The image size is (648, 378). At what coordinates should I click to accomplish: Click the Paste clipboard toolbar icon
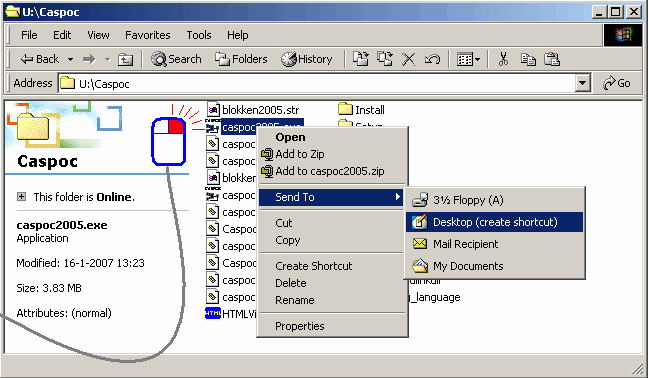pos(552,59)
